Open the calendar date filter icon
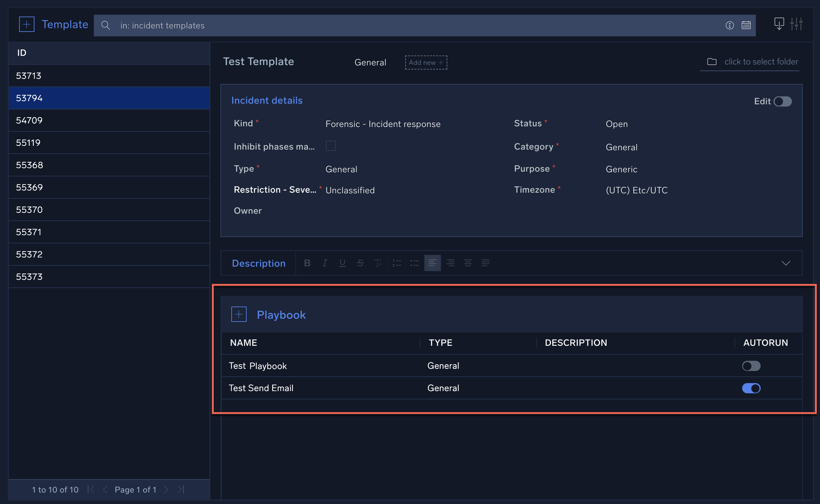Screen dimensions: 820x504 (x=746, y=25)
